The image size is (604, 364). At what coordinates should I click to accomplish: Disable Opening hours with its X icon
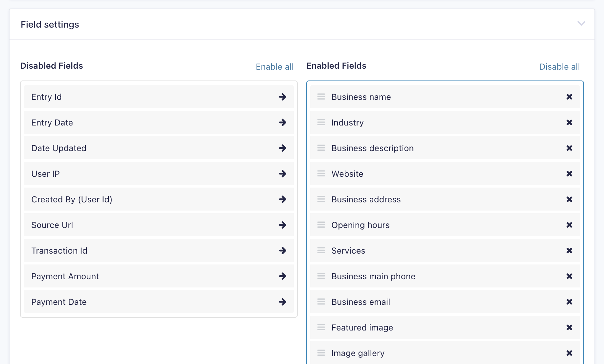point(569,225)
